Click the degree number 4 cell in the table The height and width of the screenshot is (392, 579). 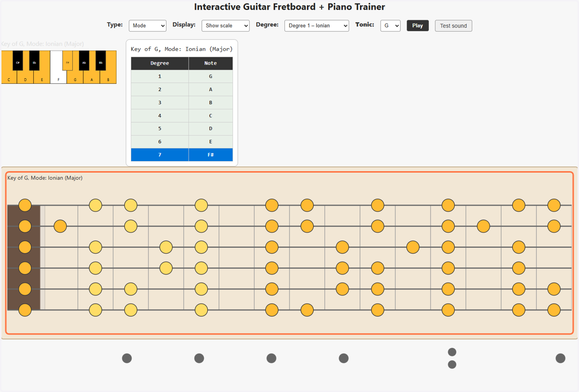click(x=160, y=116)
